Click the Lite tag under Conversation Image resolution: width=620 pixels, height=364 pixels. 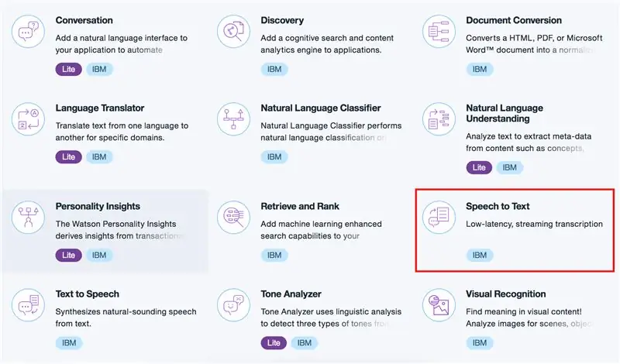click(x=68, y=69)
